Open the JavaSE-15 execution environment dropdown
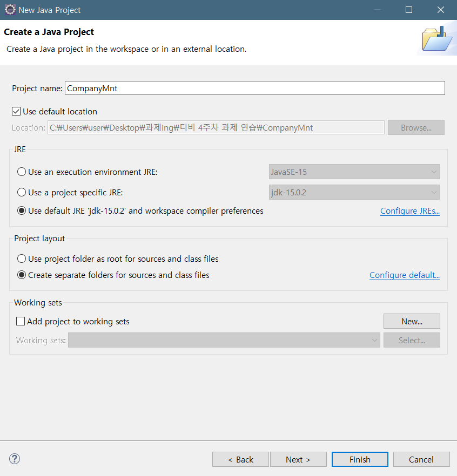The height and width of the screenshot is (476, 457). point(354,172)
